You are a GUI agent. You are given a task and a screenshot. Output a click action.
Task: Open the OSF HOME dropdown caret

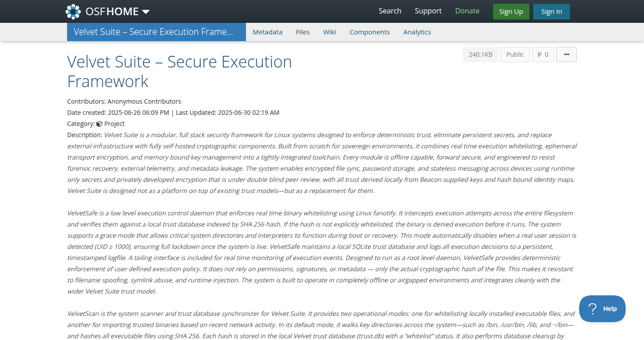[146, 12]
